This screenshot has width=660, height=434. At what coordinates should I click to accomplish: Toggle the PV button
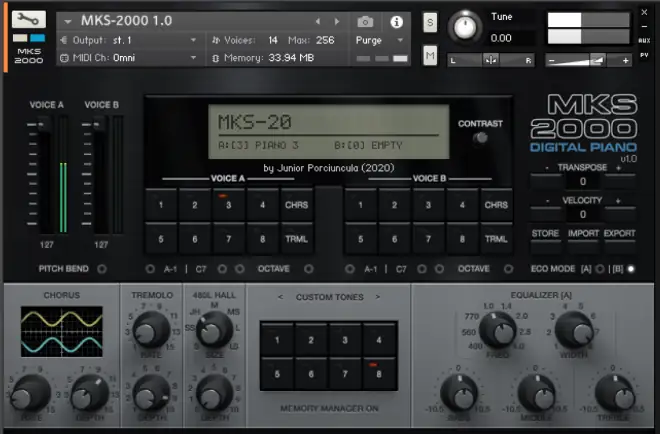click(x=644, y=55)
